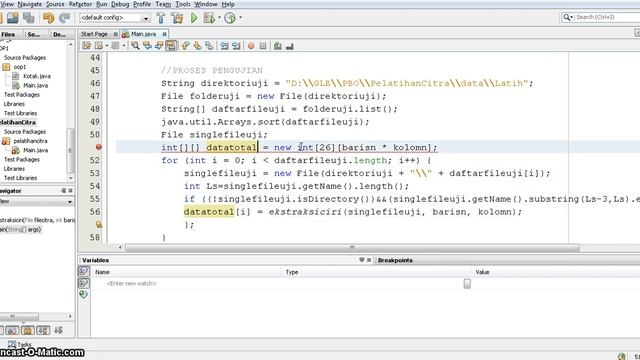Open the search box magnifier dropdown
The width and height of the screenshot is (640, 360).
coord(568,17)
